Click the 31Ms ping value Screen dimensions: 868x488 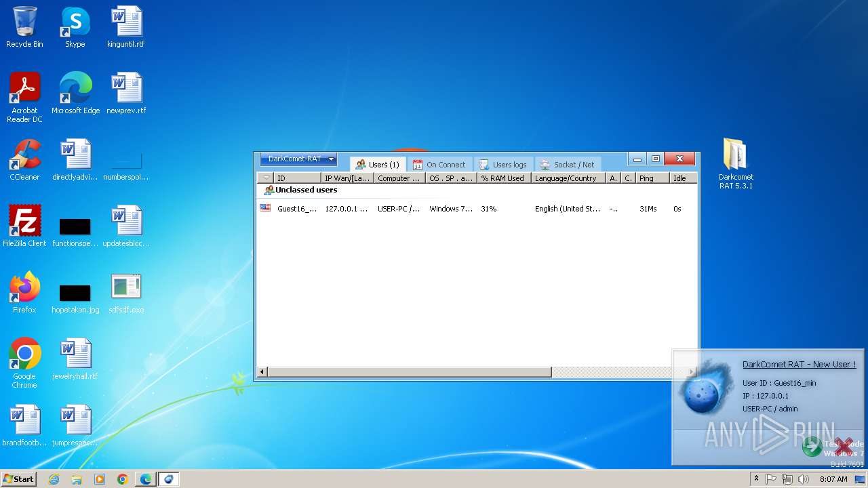pos(648,209)
